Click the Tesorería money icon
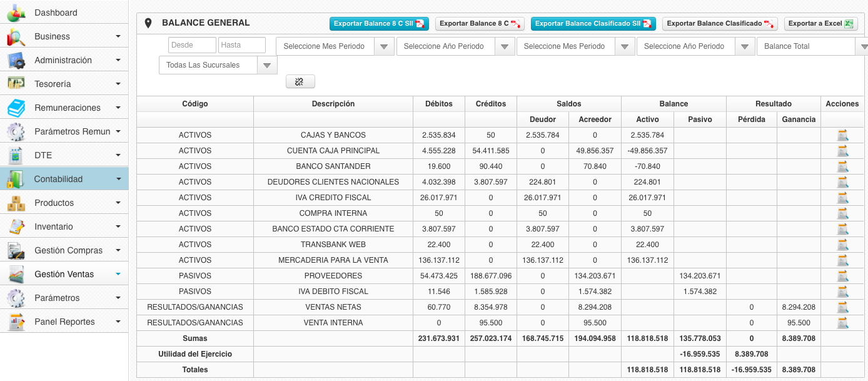 (16, 84)
